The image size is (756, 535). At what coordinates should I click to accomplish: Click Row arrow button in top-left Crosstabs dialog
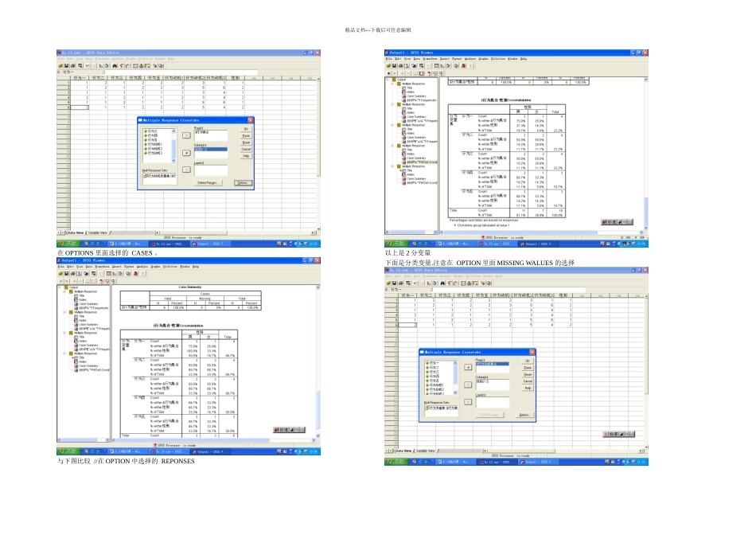pyautogui.click(x=186, y=135)
